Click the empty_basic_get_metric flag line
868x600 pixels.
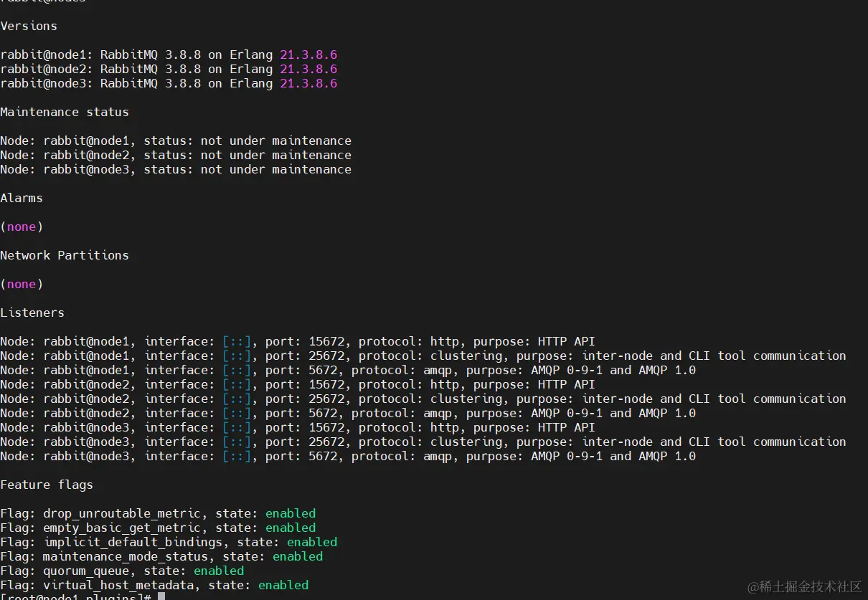tap(158, 528)
